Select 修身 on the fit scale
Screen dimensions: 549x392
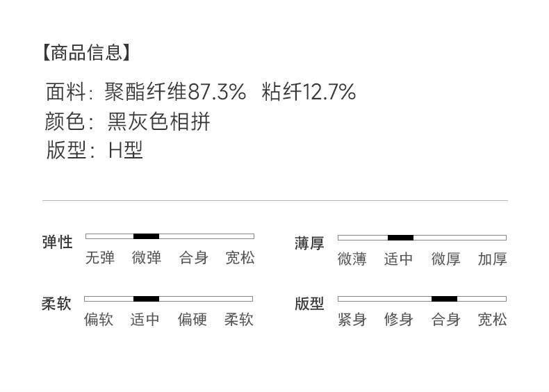coord(398,320)
